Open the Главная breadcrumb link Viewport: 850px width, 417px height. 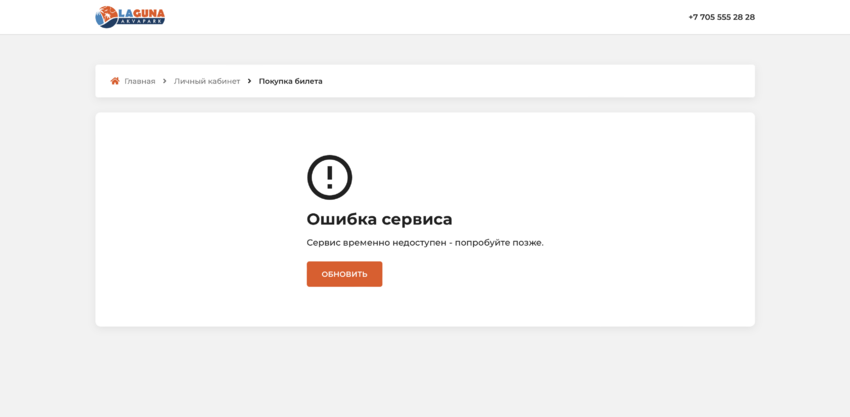tap(140, 81)
